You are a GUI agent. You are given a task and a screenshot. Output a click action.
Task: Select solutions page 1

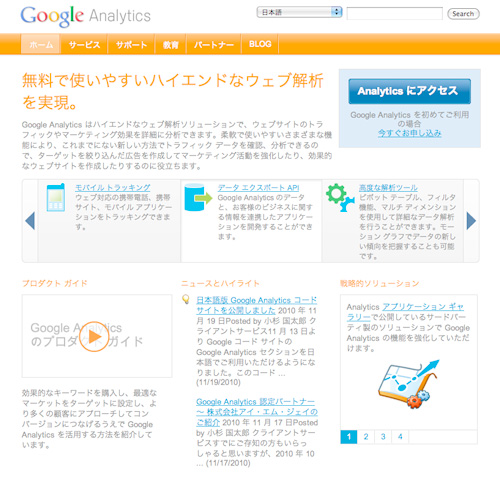click(349, 437)
